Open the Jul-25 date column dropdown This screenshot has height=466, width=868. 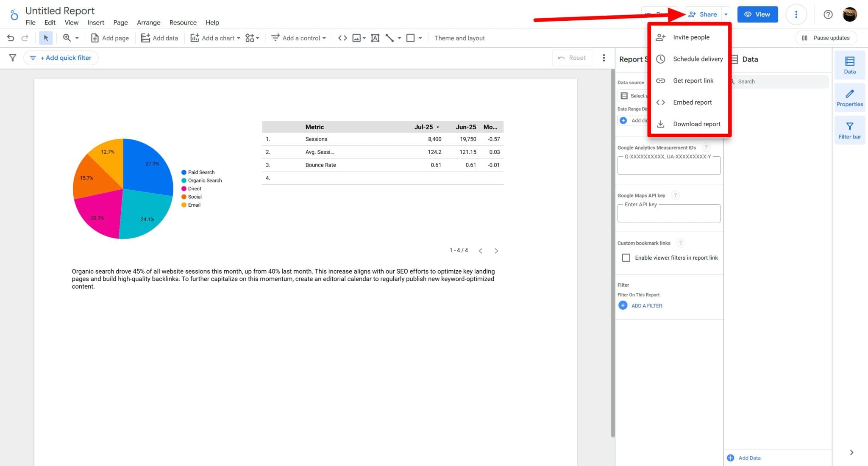click(438, 127)
